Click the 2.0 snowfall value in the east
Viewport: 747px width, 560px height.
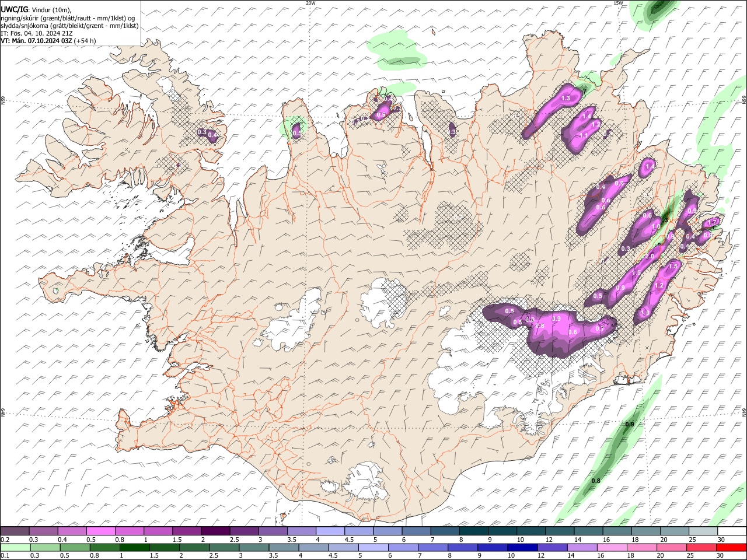[649, 256]
